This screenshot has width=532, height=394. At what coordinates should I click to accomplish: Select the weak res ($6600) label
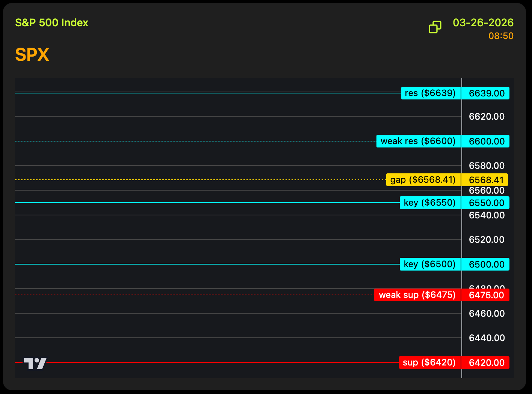click(418, 141)
